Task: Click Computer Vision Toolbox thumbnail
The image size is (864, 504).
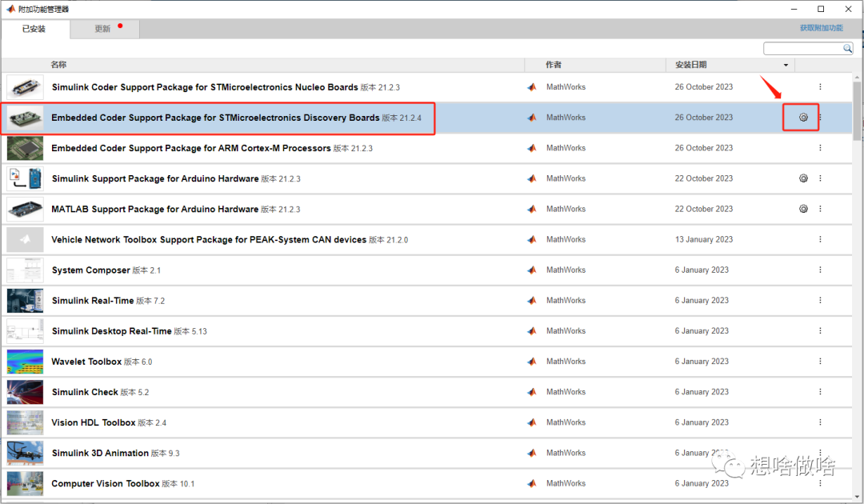Action: pyautogui.click(x=26, y=483)
